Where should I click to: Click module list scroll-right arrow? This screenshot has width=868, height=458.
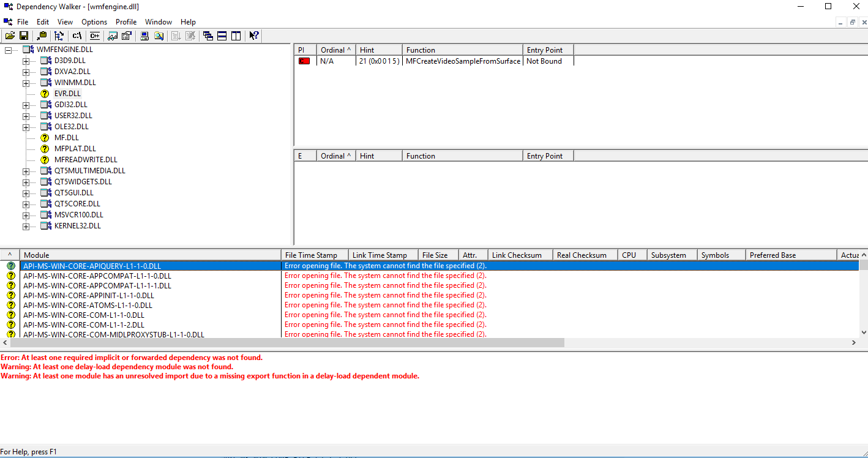coord(854,343)
